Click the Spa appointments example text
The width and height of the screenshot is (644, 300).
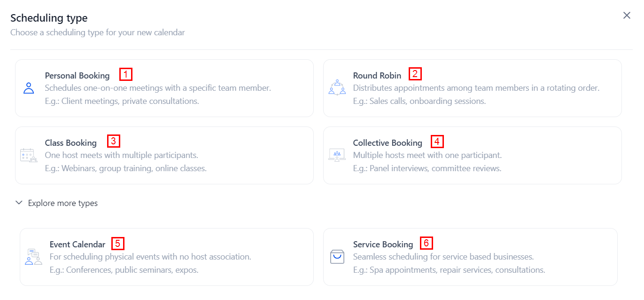point(449,270)
